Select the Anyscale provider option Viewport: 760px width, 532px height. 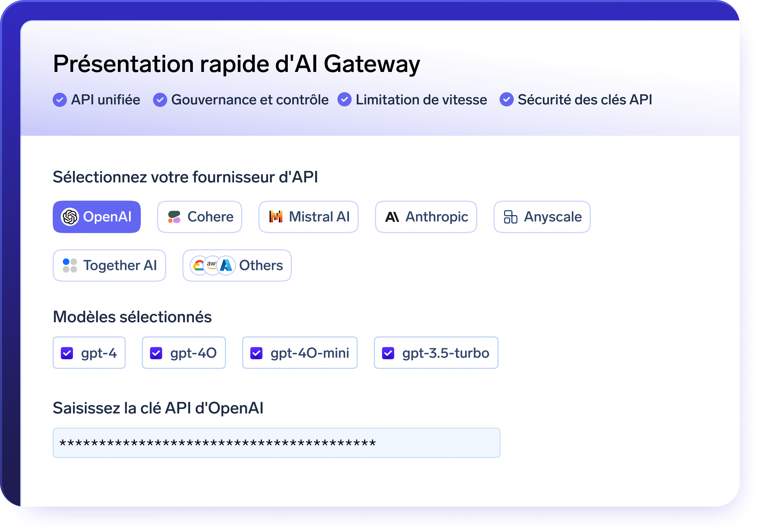[542, 217]
